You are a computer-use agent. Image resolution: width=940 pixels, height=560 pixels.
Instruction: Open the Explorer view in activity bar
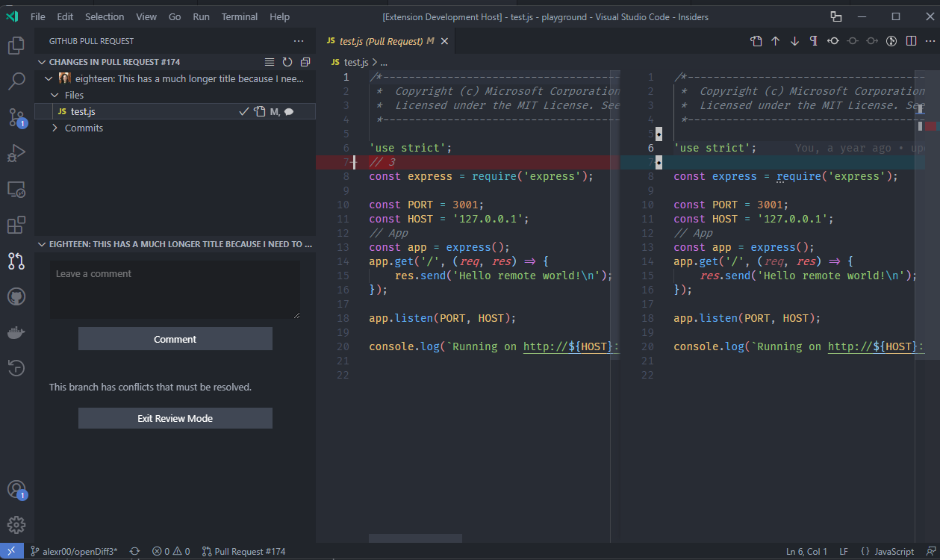click(x=16, y=46)
